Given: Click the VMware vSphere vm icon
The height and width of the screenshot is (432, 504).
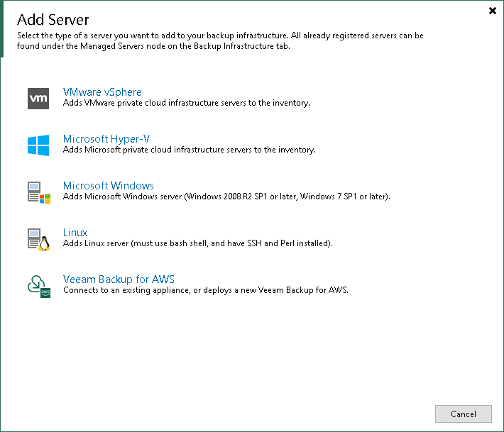Looking at the screenshot, I should 38,99.
